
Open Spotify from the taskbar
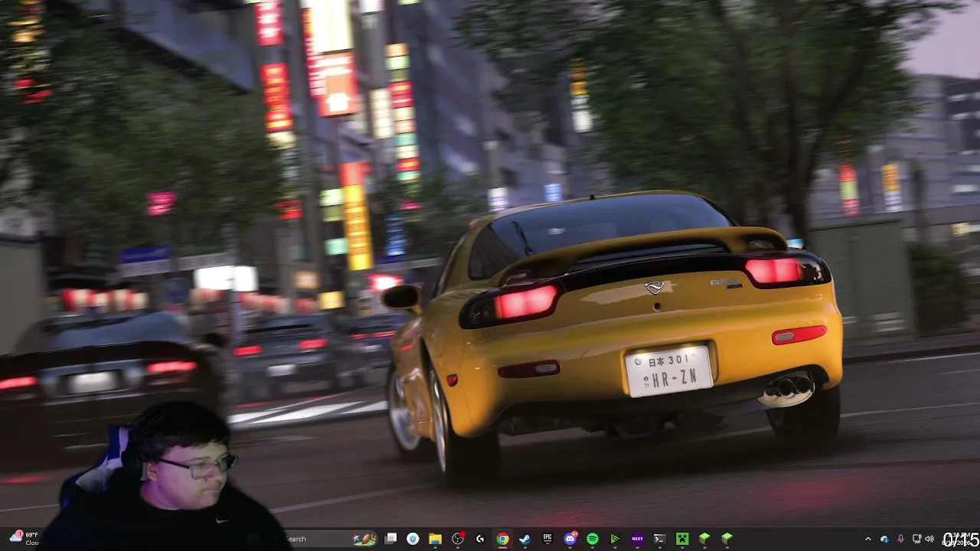[592, 539]
